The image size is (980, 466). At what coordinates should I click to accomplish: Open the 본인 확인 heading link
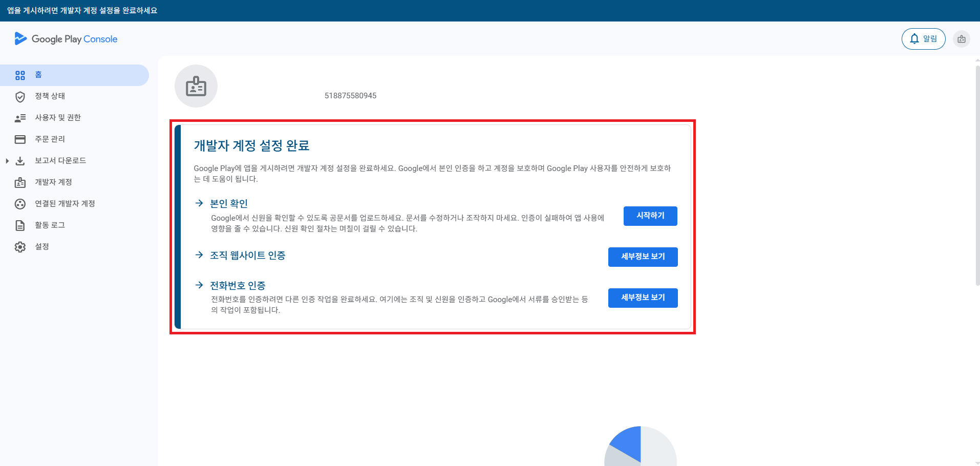[x=229, y=204]
